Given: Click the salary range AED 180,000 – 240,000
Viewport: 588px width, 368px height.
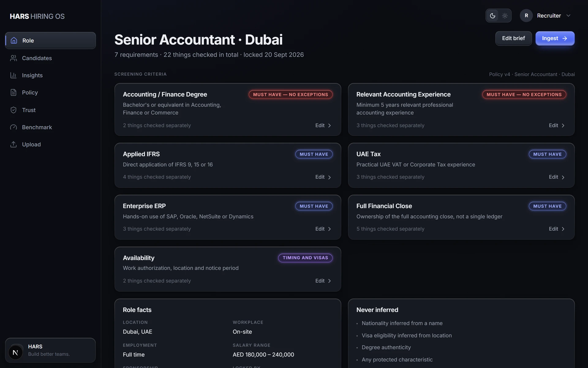Looking at the screenshot, I should click(263, 355).
